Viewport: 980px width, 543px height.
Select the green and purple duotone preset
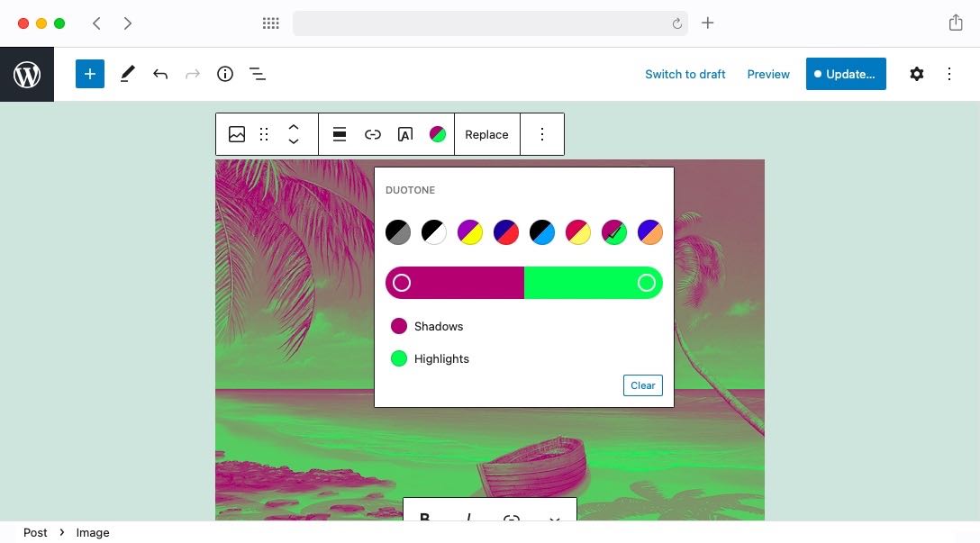(614, 231)
